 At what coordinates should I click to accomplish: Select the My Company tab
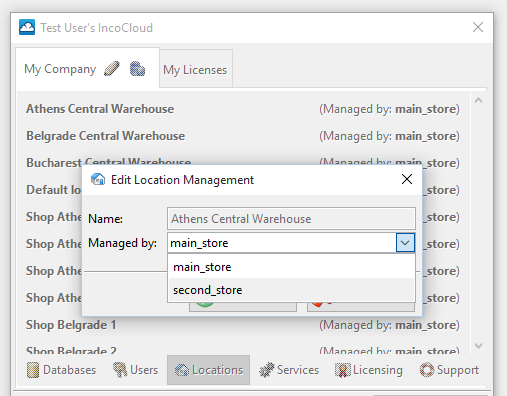(x=87, y=68)
